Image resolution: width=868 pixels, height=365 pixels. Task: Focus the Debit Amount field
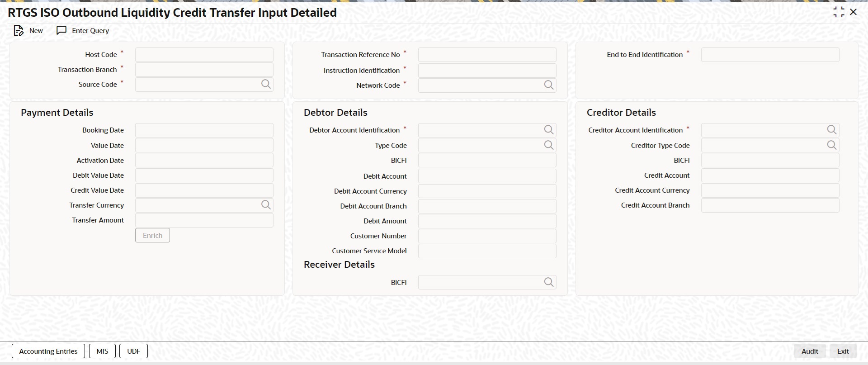pyautogui.click(x=487, y=221)
